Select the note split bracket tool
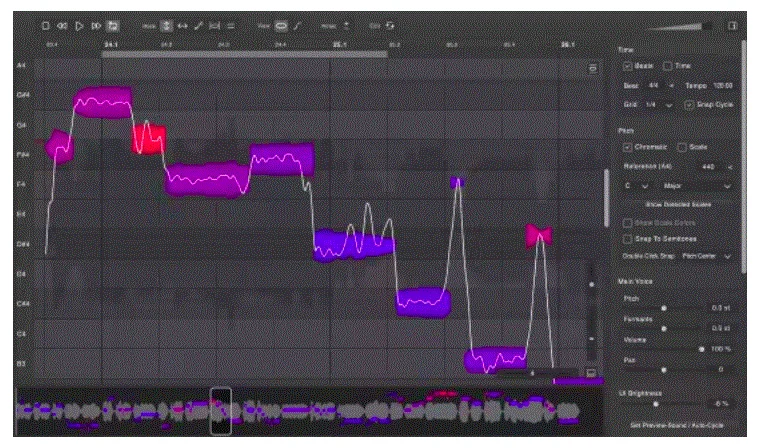This screenshot has height=448, width=757. pyautogui.click(x=215, y=26)
